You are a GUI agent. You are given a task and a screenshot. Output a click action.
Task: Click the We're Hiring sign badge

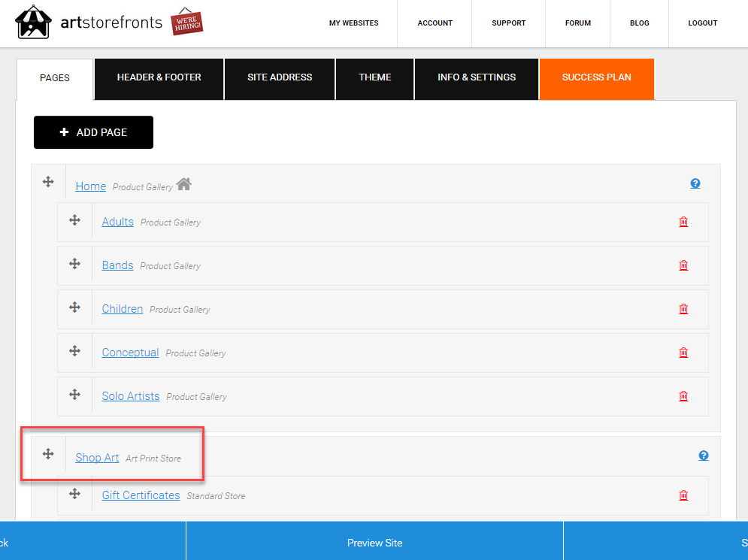[x=186, y=22]
